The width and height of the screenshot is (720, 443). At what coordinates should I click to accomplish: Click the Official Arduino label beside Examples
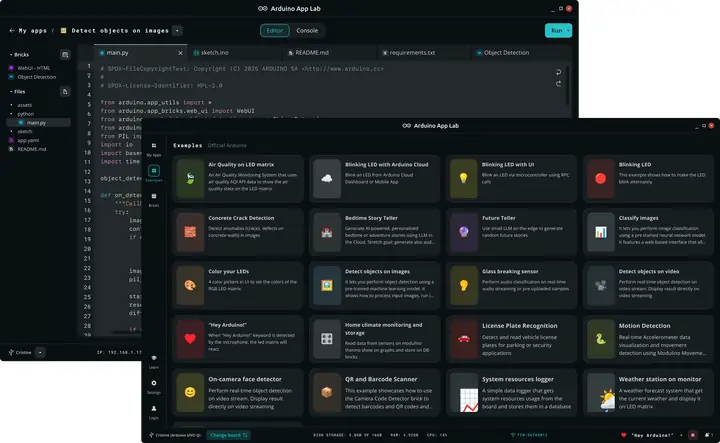[x=227, y=146]
